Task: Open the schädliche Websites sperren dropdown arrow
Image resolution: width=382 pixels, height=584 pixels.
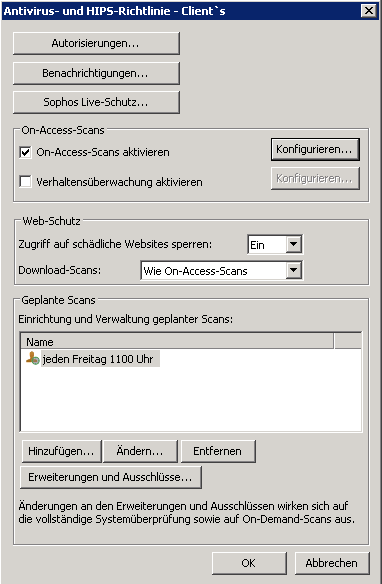Action: tap(294, 244)
